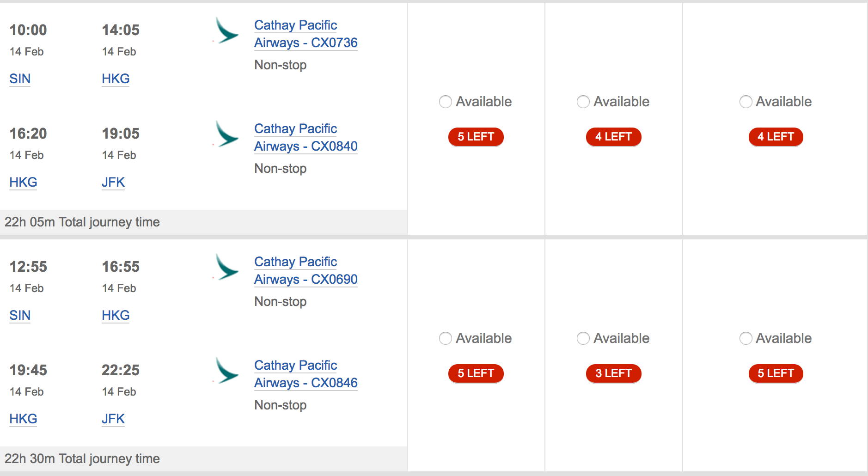
Task: Open Cathay Pacific Airways CX0840 flight link
Action: 306,137
